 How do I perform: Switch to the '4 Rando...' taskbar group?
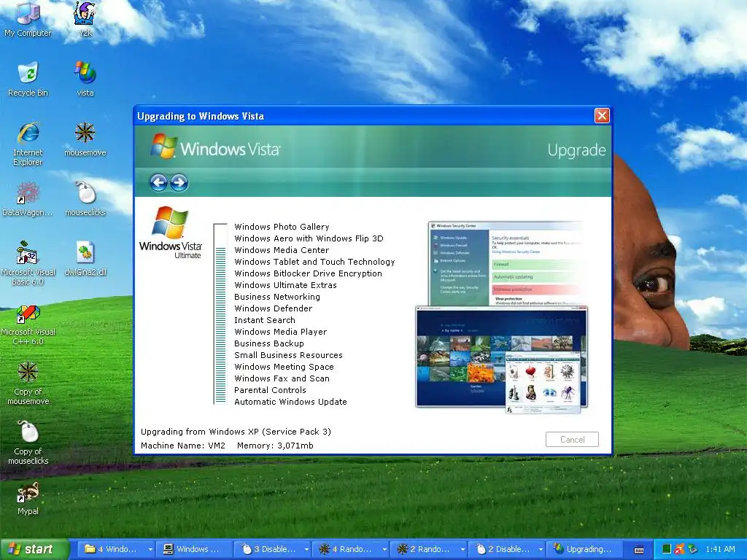click(x=347, y=549)
